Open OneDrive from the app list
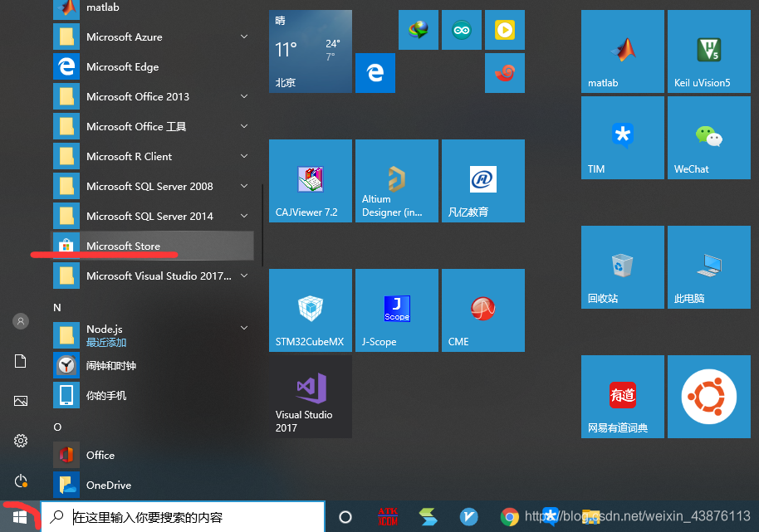Image resolution: width=759 pixels, height=532 pixels. [x=152, y=485]
